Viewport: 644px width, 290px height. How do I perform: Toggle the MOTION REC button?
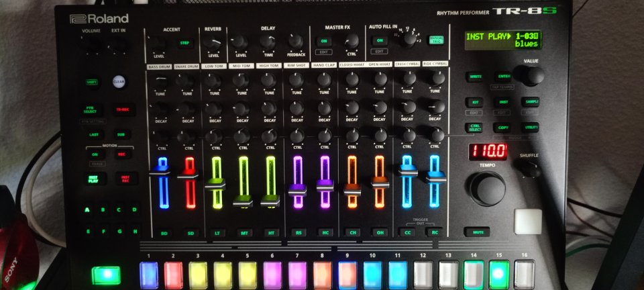pos(123,154)
